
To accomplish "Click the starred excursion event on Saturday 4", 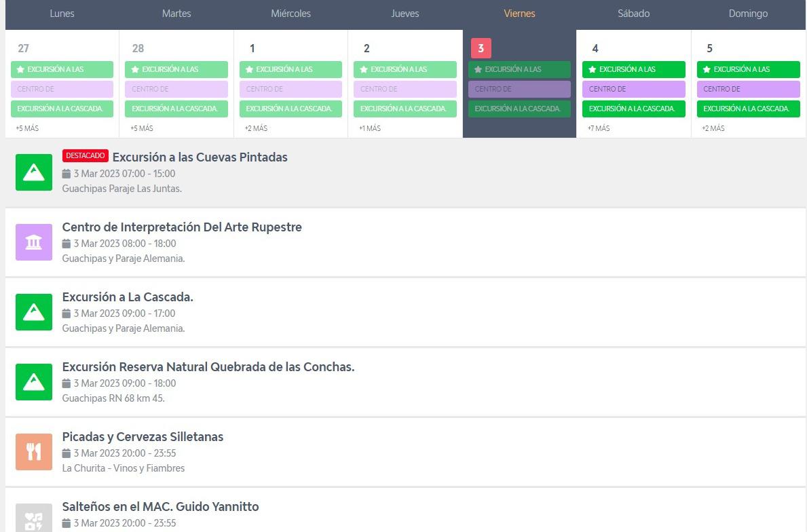I will [x=633, y=69].
